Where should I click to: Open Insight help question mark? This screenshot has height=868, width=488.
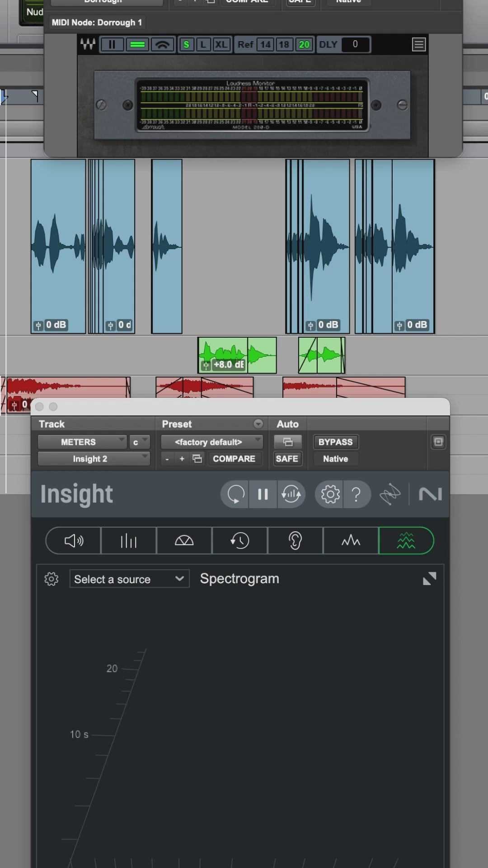(x=357, y=495)
